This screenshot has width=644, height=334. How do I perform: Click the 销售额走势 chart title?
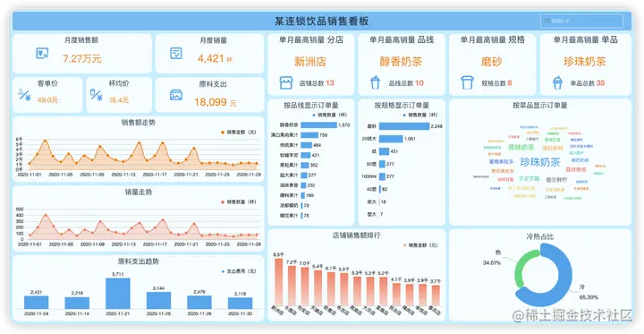139,122
